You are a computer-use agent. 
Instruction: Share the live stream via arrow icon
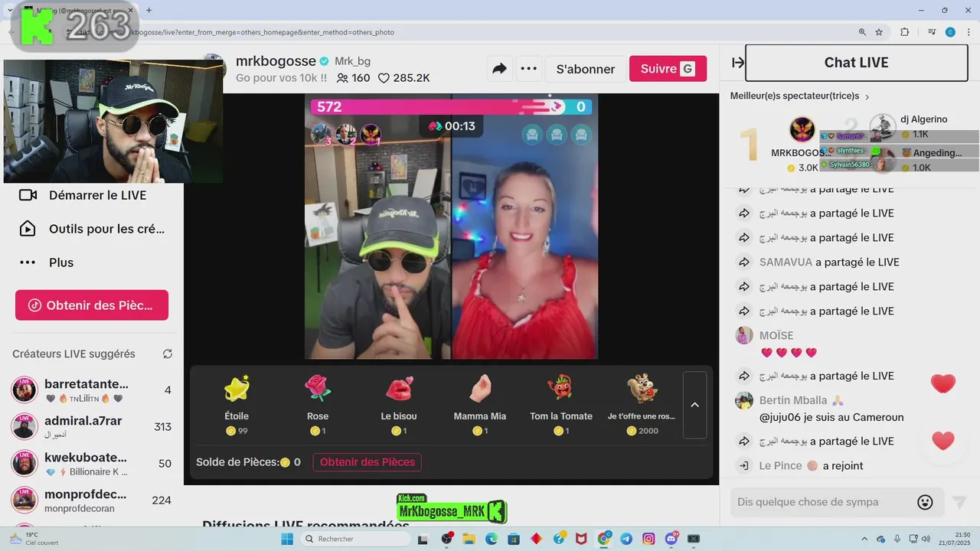click(x=499, y=69)
